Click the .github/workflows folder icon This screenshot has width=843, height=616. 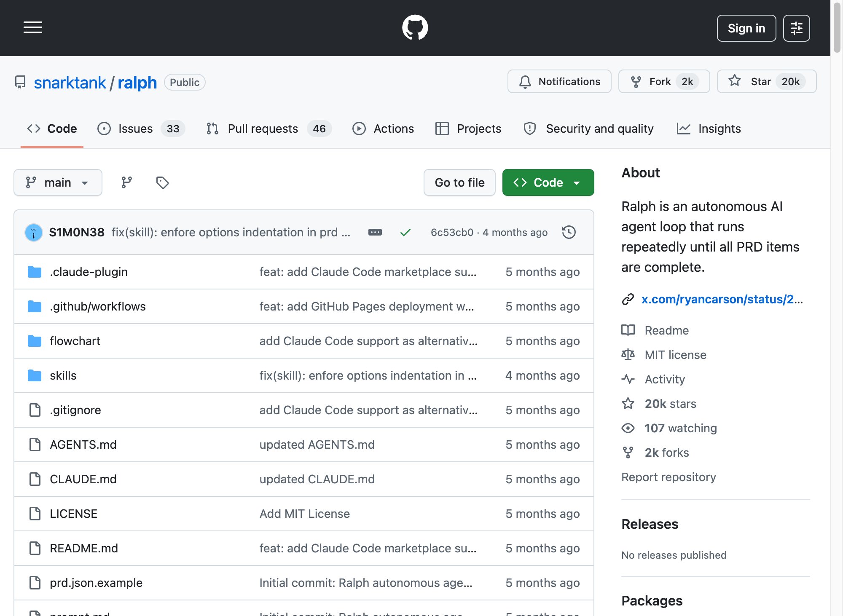click(x=35, y=306)
